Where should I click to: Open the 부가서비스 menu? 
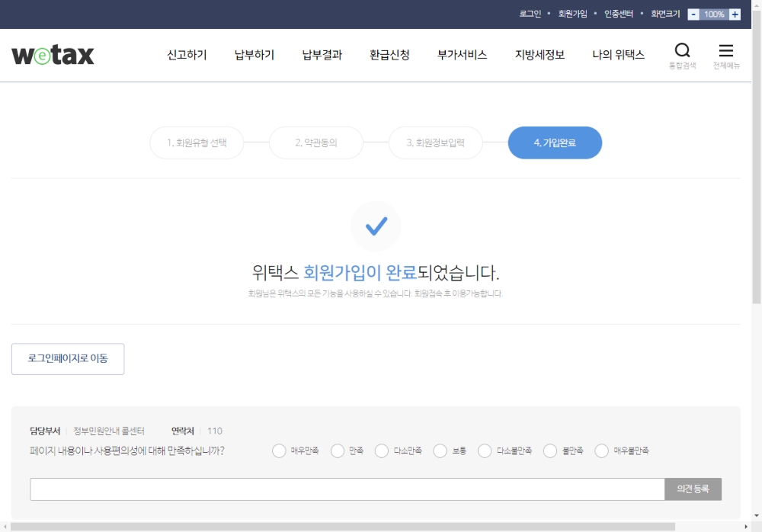click(463, 55)
